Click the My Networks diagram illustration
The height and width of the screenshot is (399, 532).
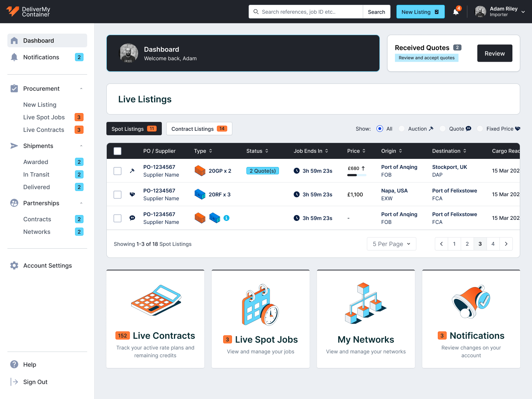365,303
